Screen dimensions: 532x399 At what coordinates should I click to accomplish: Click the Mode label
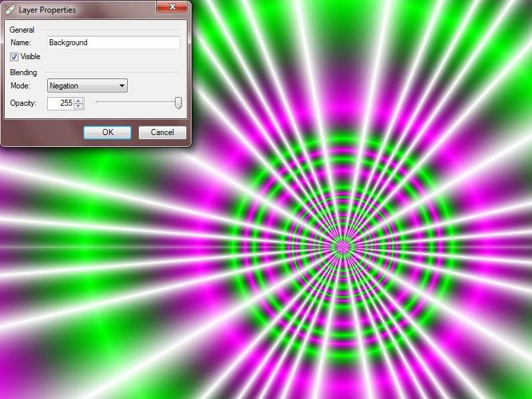pos(21,86)
